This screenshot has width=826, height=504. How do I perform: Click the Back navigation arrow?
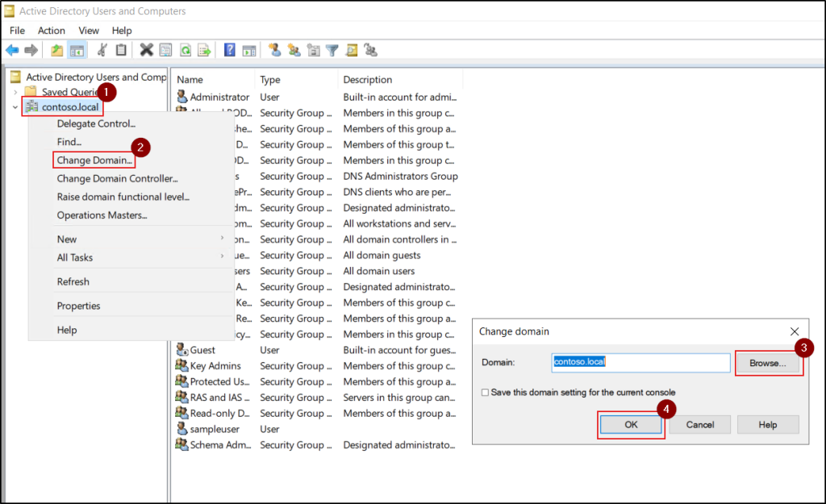click(x=11, y=49)
